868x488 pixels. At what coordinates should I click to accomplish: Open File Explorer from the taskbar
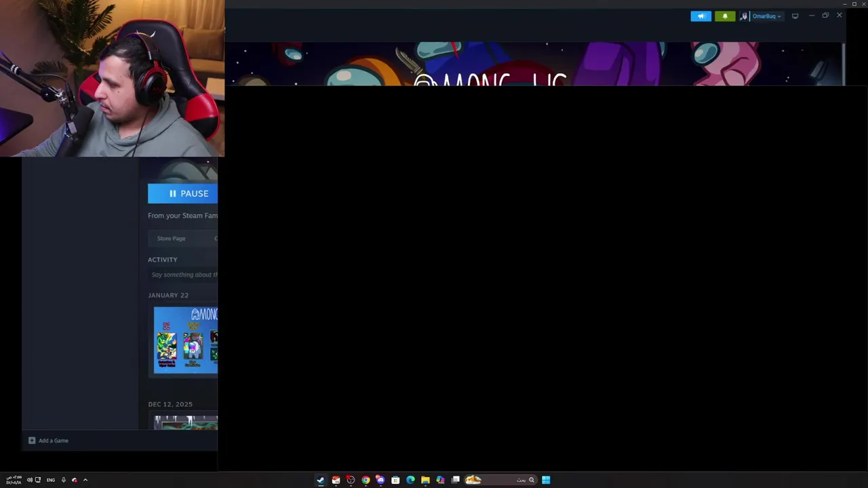coord(425,480)
